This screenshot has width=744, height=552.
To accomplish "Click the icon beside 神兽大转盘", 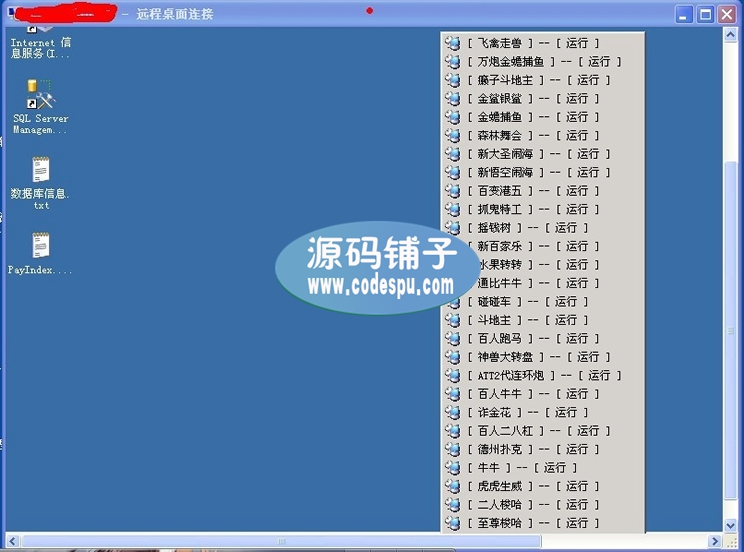I will (x=453, y=357).
